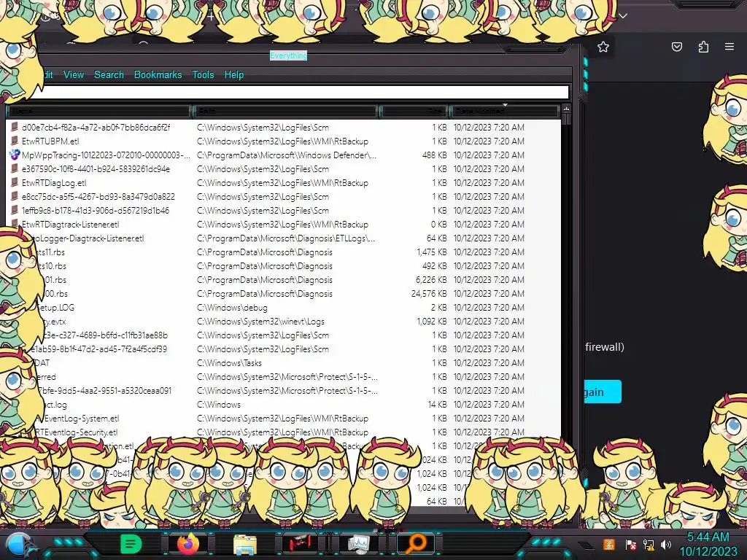Viewport: 747px width, 560px height.
Task: Select the EtwRTDiagLog.etl file icon
Action: [x=15, y=182]
